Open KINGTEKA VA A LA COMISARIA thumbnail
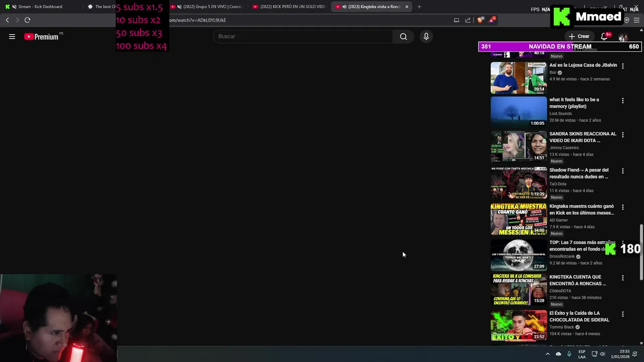This screenshot has height=362, width=644. 519,290
